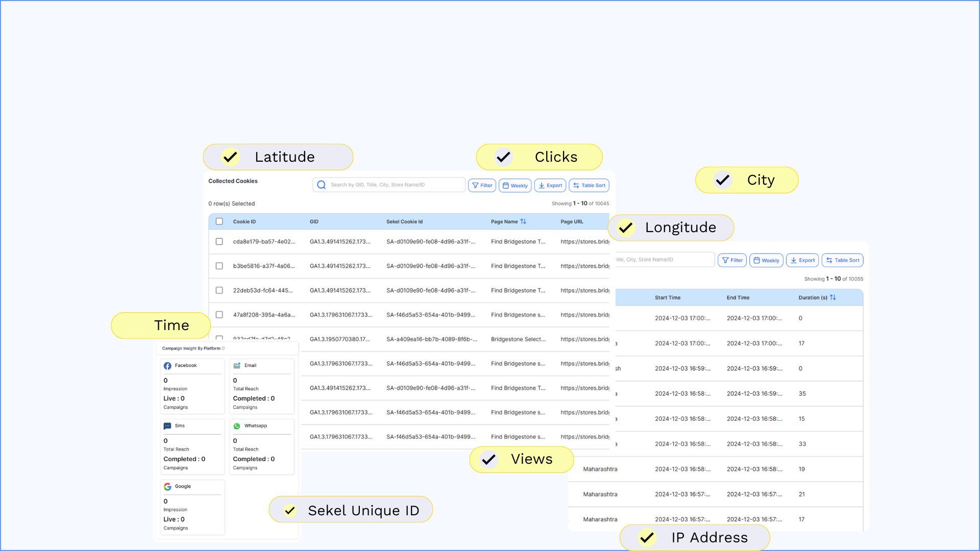980x551 pixels.
Task: Click the Start Time column header
Action: tap(668, 298)
